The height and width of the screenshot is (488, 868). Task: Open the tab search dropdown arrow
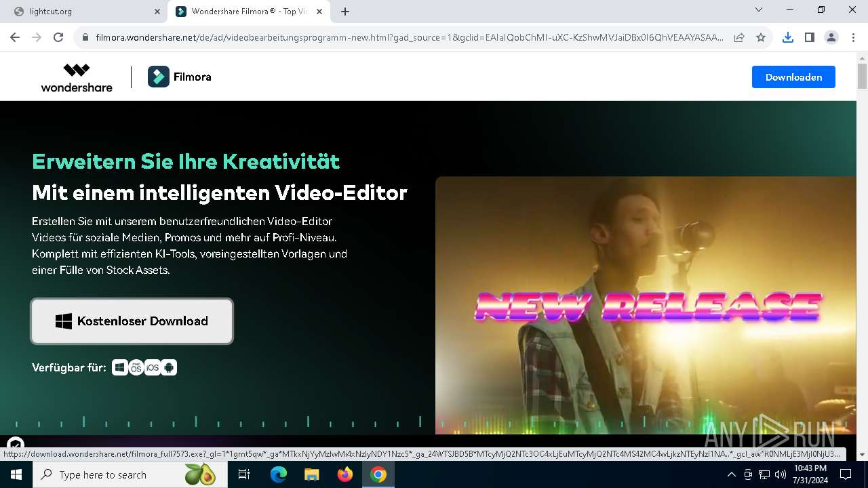click(759, 10)
